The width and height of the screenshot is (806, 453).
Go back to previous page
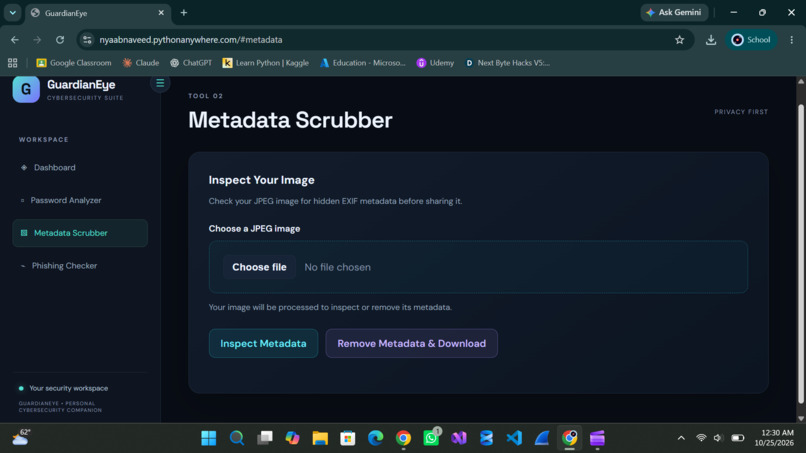click(14, 40)
